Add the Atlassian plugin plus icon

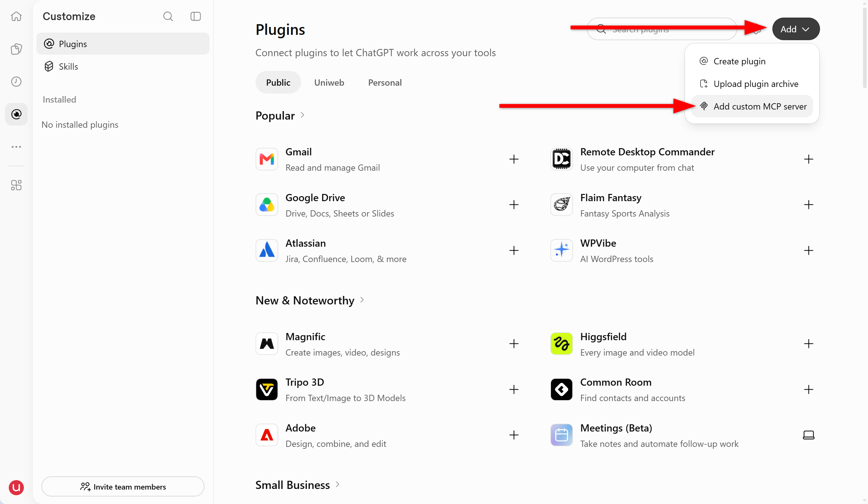pos(514,251)
